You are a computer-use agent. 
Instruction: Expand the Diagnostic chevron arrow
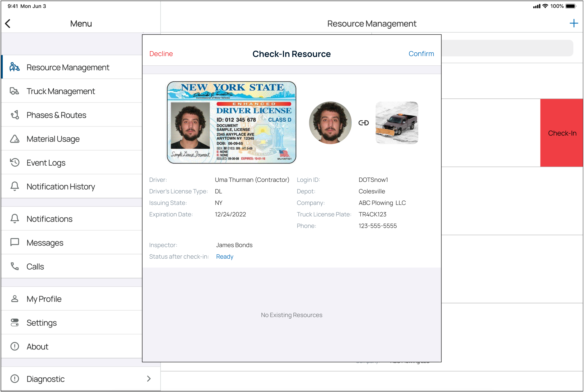[x=149, y=379]
